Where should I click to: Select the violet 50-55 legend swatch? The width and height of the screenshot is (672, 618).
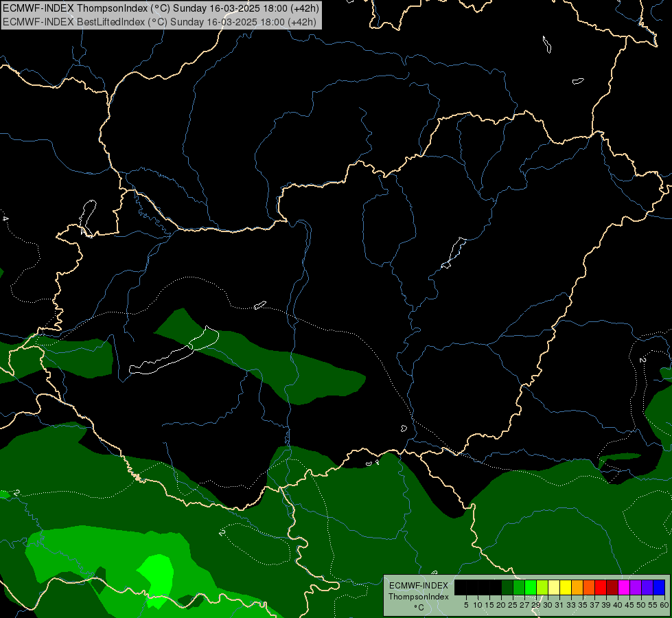click(x=647, y=587)
